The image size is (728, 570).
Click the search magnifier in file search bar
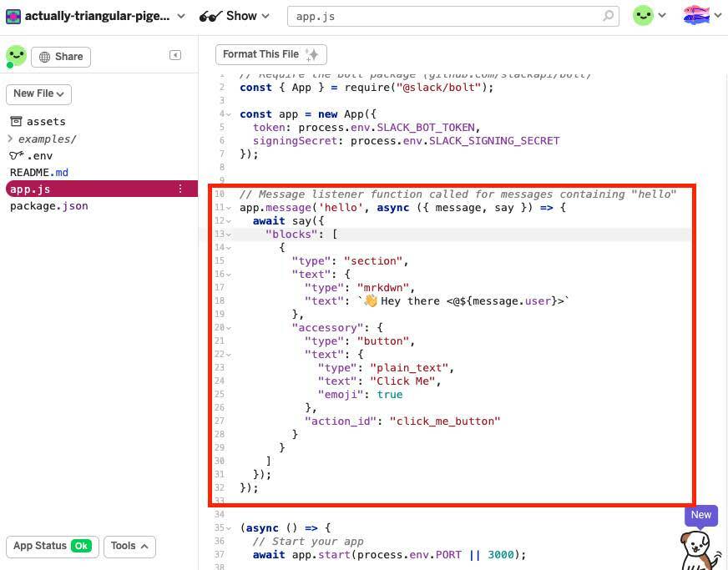click(x=609, y=16)
